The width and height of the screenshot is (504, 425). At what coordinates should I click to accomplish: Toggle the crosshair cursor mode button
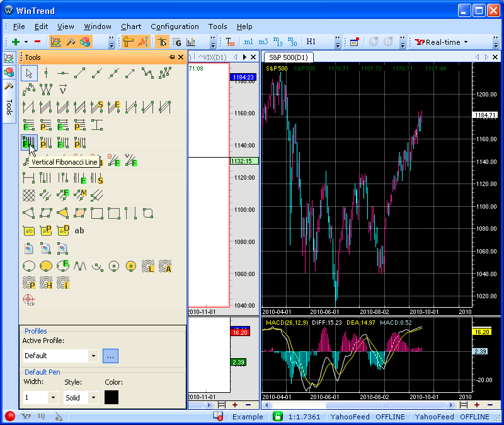(162, 42)
